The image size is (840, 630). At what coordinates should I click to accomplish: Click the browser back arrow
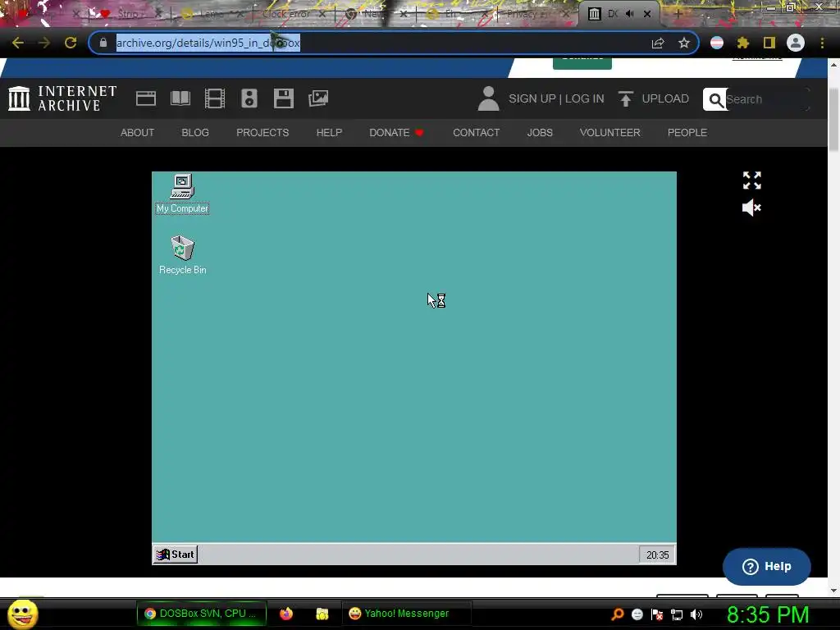(x=18, y=43)
